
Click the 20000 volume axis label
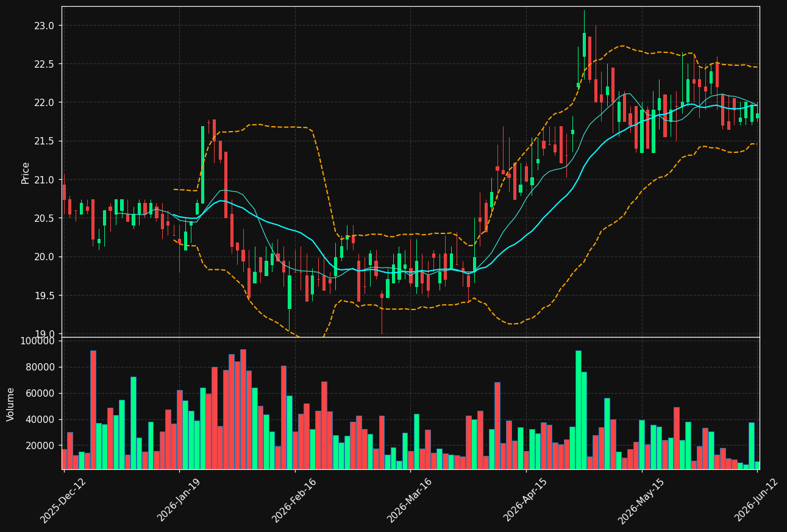(40, 445)
